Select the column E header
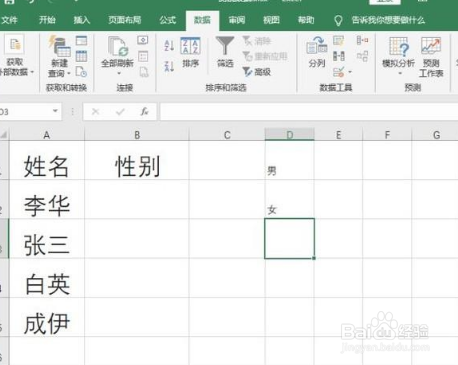The width and height of the screenshot is (458, 365). [x=338, y=135]
